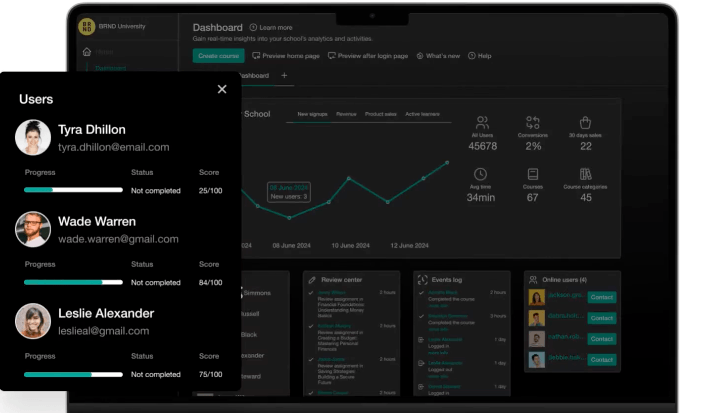
Task: Open the What's new link
Action: coord(438,56)
